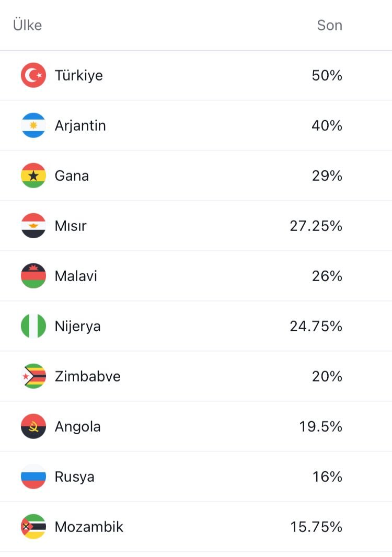Open the Türkiye country link

[x=79, y=75]
